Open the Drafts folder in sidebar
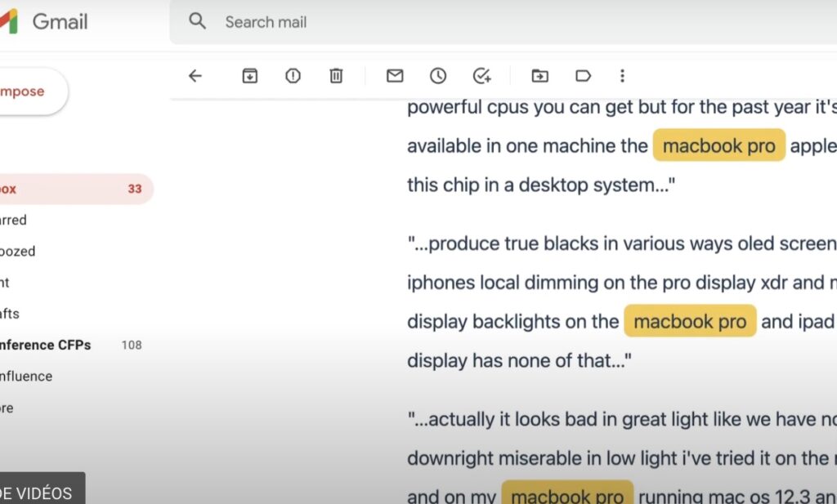 click(10, 314)
